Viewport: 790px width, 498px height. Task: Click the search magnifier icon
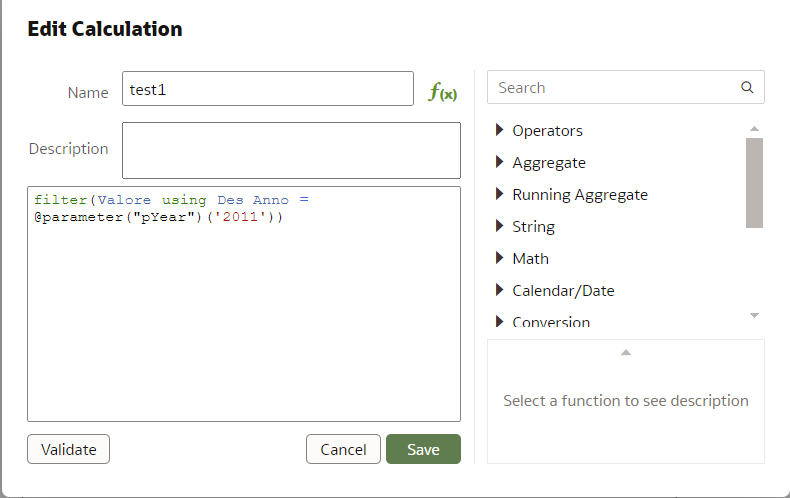click(x=746, y=87)
